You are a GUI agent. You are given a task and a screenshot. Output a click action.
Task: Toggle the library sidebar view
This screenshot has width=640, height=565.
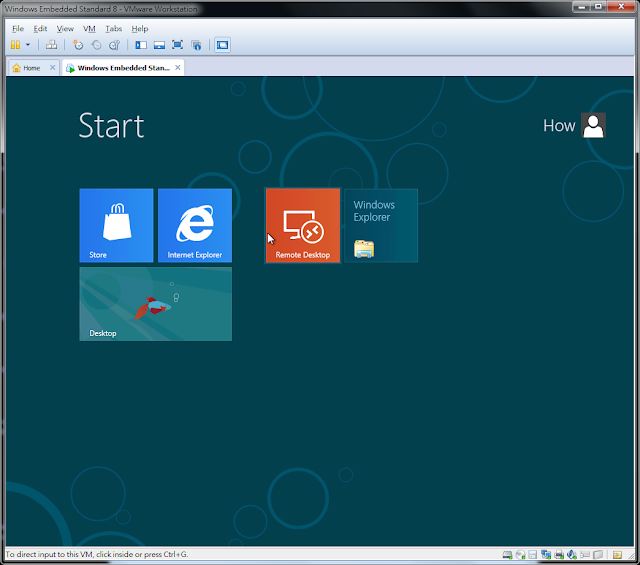click(x=141, y=45)
